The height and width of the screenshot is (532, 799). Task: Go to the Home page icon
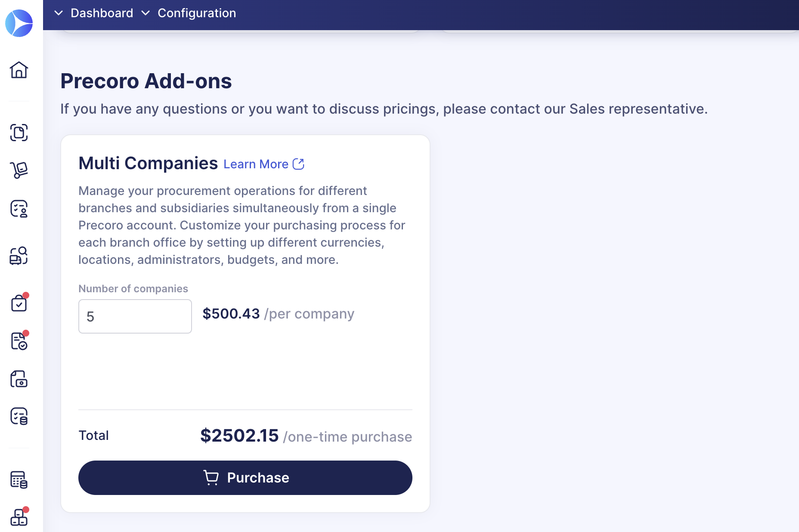click(19, 70)
